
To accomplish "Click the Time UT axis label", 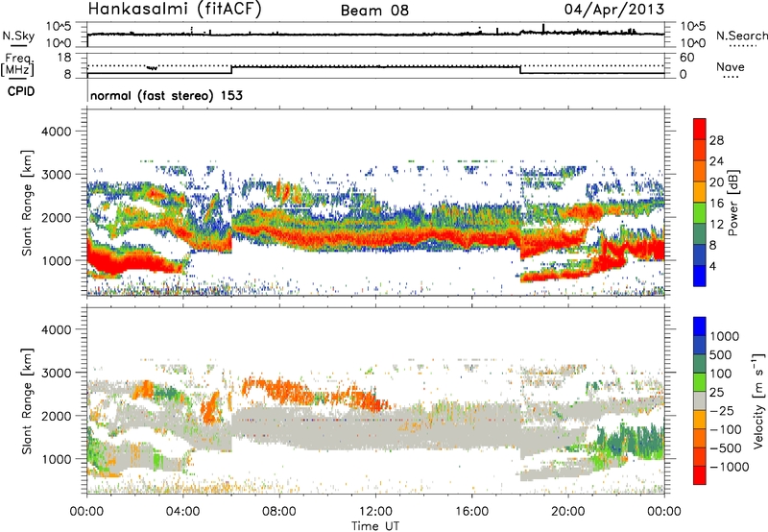I will pos(375,526).
